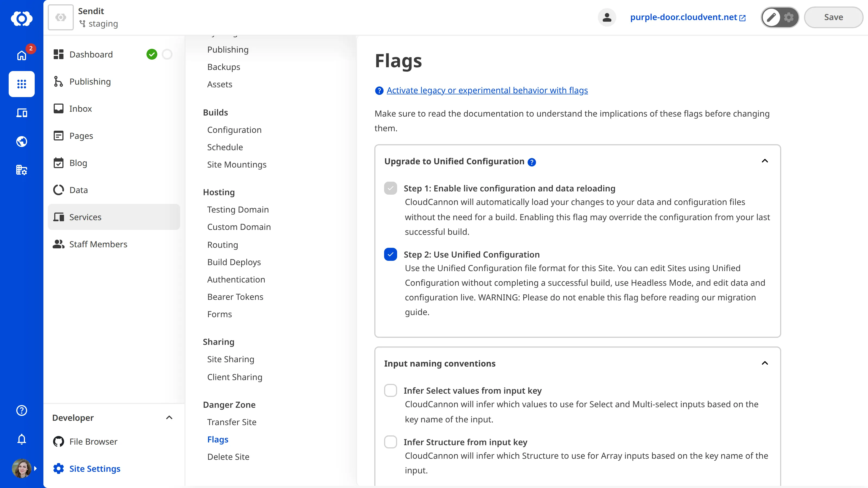The height and width of the screenshot is (488, 868).
Task: Click the empty sync status circle
Action: (x=167, y=54)
